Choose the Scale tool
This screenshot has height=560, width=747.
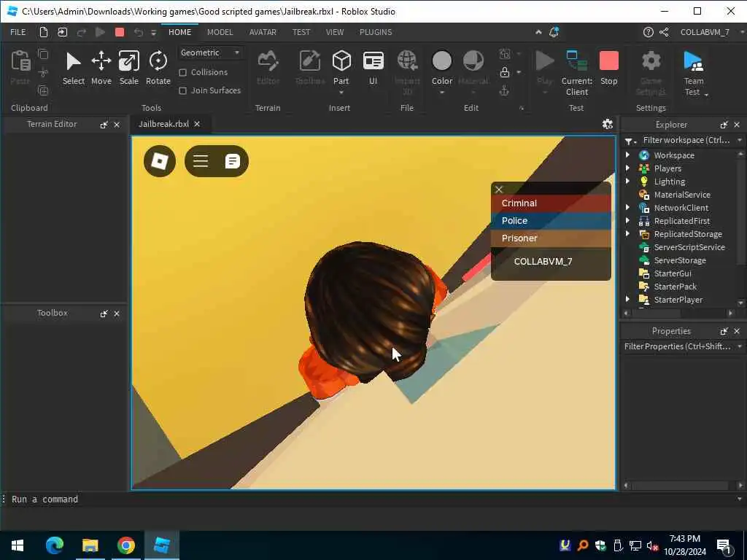click(x=128, y=69)
